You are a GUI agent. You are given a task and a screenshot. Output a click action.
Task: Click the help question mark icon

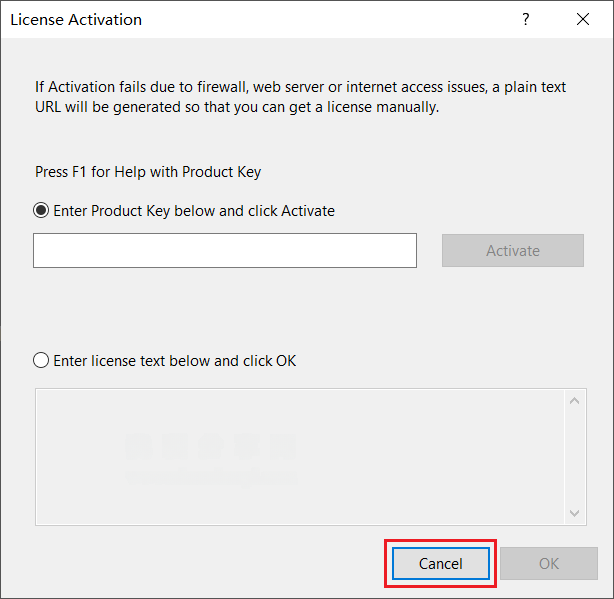coord(526,19)
